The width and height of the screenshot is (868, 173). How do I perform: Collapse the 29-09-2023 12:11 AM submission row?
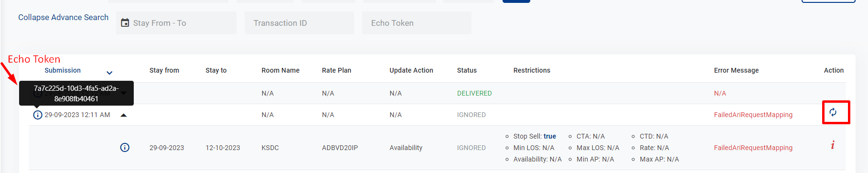pyautogui.click(x=124, y=115)
